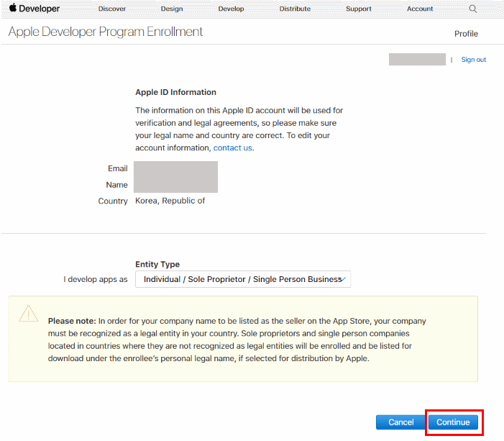Click the Entity Type heading
This screenshot has width=504, height=441.
157,265
